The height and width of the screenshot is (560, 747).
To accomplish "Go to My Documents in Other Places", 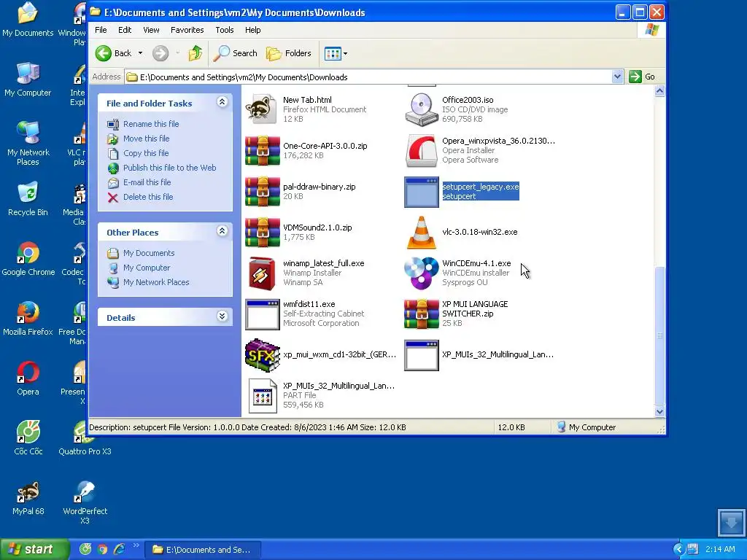I will [149, 253].
